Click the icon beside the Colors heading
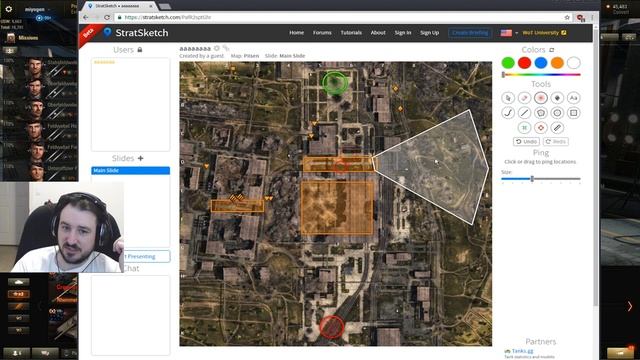The height and width of the screenshot is (360, 640). (552, 50)
